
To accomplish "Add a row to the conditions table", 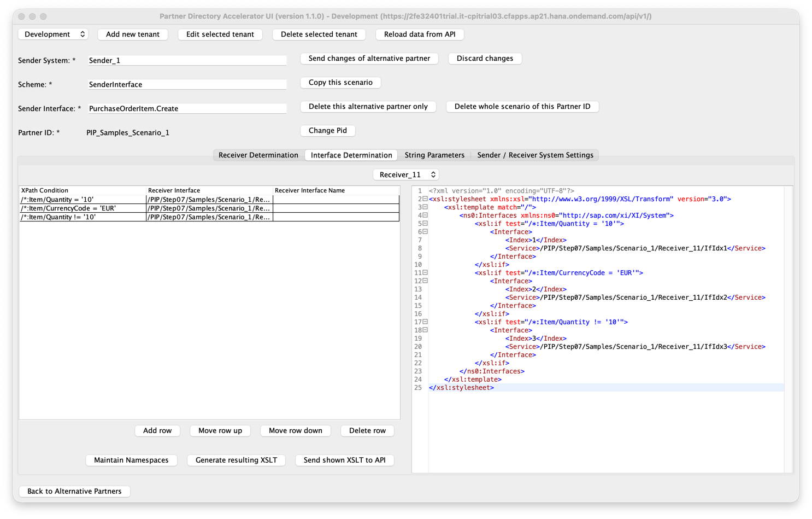I will pyautogui.click(x=157, y=431).
